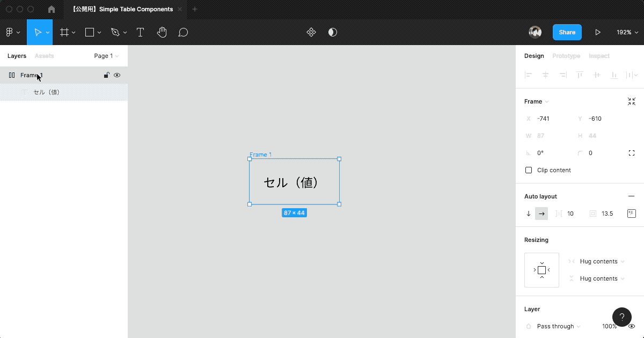Click the Share button
The image size is (644, 338).
(567, 32)
